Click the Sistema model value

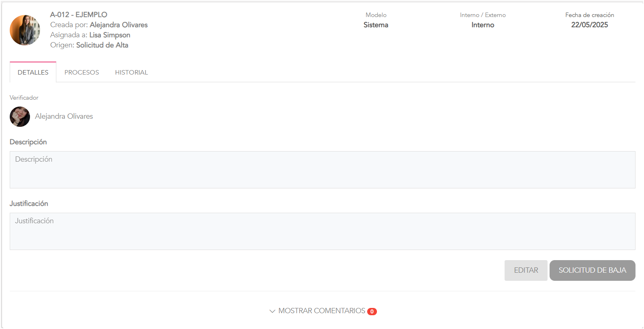(x=376, y=25)
